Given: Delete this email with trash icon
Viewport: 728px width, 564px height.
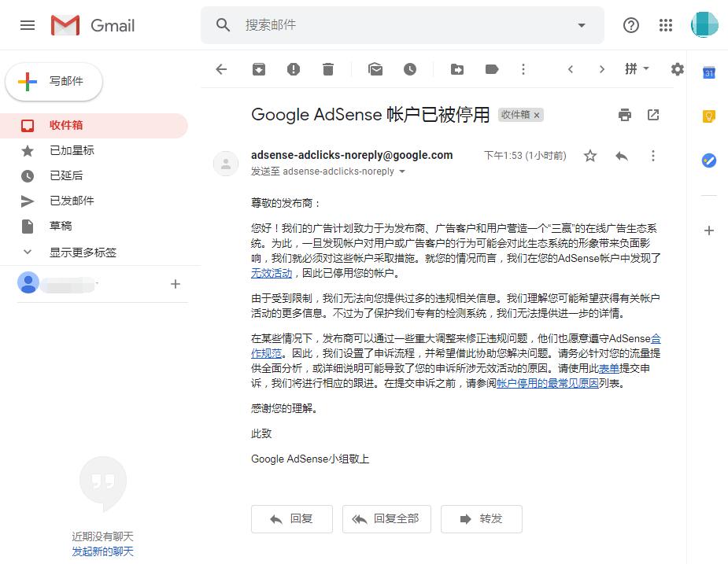Looking at the screenshot, I should pos(328,70).
